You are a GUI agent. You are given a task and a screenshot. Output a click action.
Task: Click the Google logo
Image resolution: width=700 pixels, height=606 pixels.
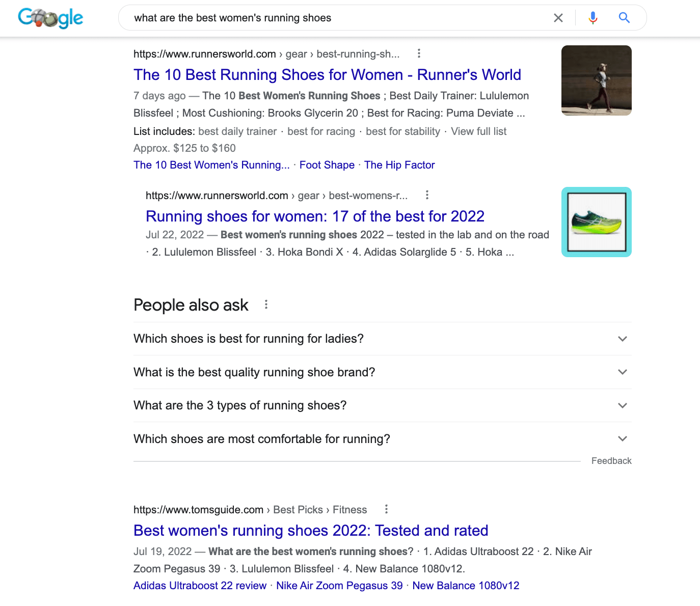click(50, 18)
